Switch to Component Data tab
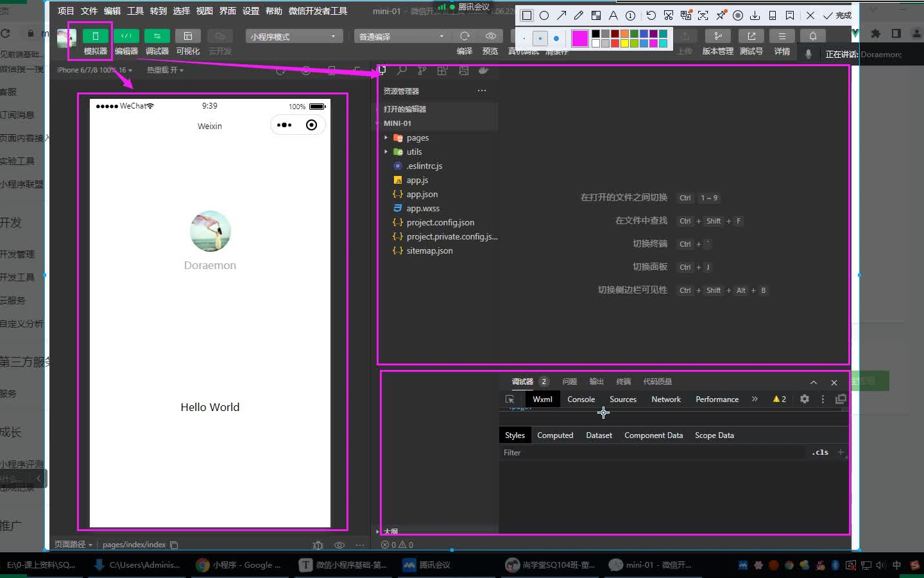This screenshot has width=924, height=578. coord(653,435)
